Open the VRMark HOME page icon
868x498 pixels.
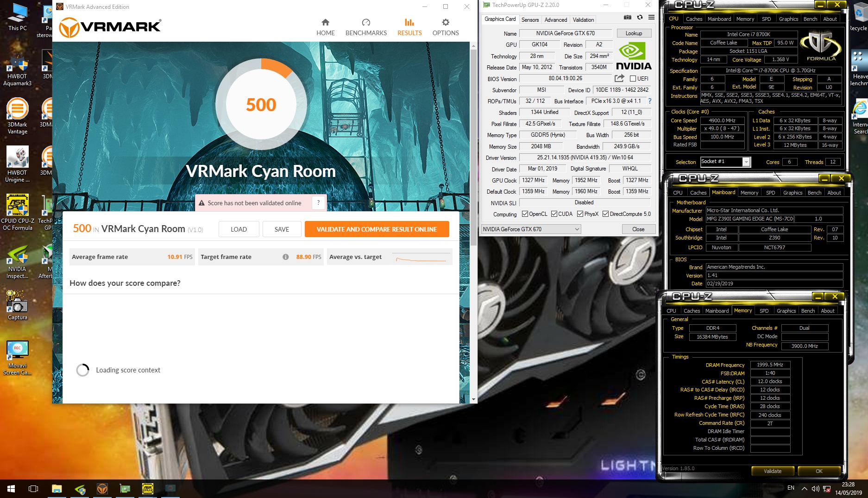click(325, 22)
